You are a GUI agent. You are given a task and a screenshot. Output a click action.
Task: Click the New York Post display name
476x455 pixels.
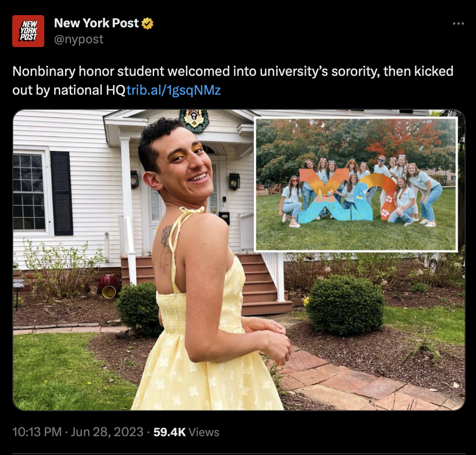point(96,23)
